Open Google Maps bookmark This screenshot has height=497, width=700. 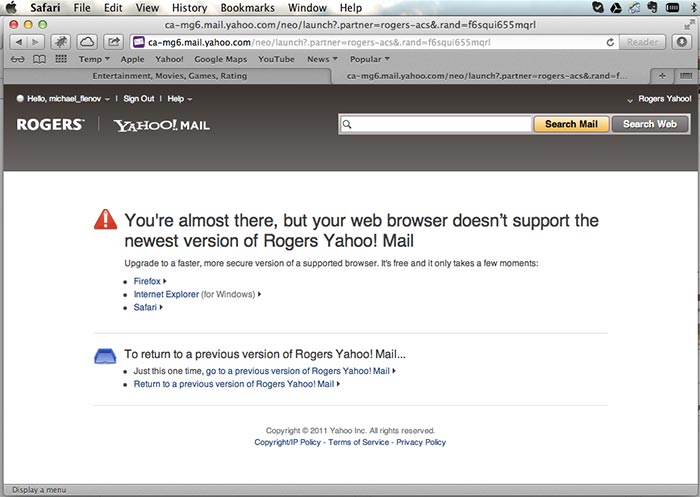click(221, 59)
